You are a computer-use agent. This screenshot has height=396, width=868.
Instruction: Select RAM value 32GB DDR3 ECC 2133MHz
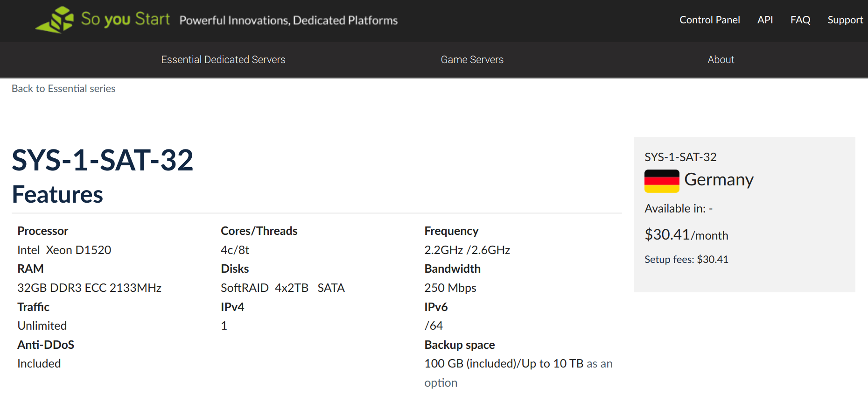coord(89,288)
